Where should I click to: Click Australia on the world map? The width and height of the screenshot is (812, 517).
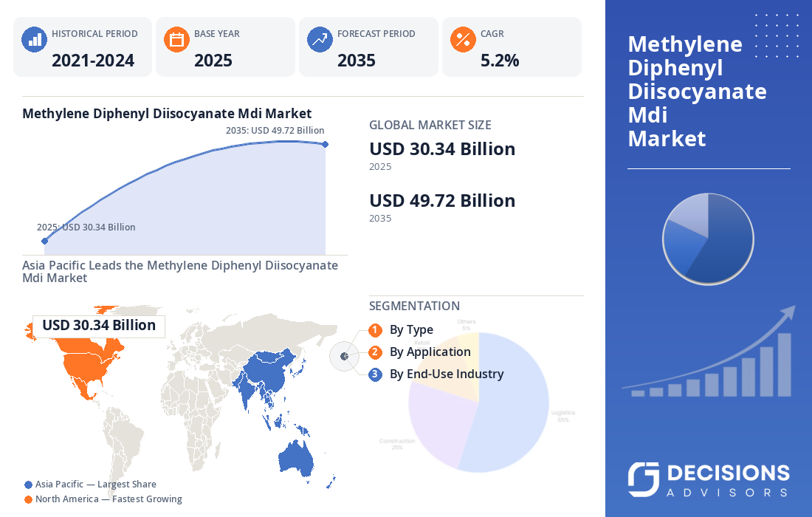click(x=296, y=459)
